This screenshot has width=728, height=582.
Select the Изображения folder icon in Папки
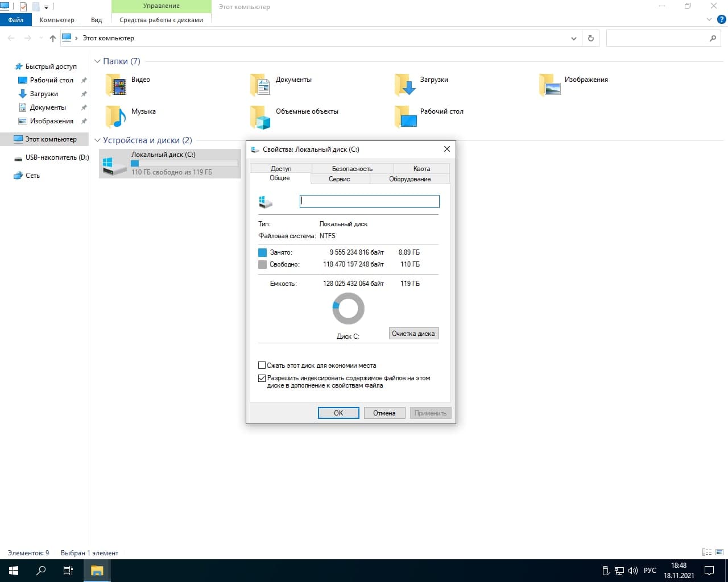[549, 85]
